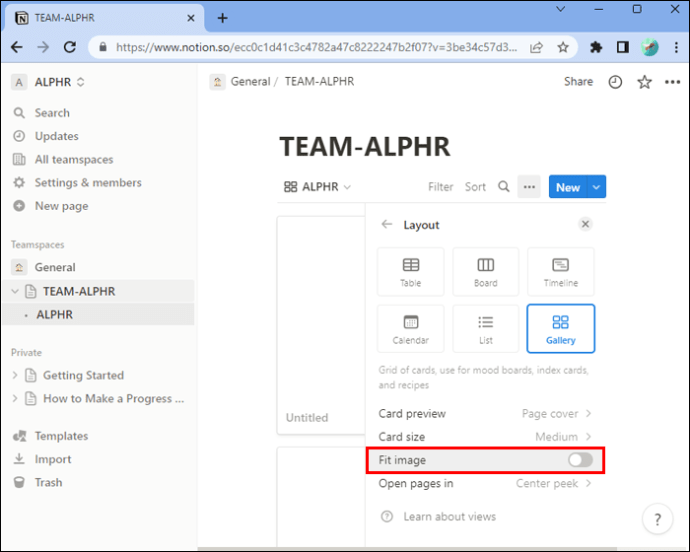Click the blue New button

click(x=568, y=187)
